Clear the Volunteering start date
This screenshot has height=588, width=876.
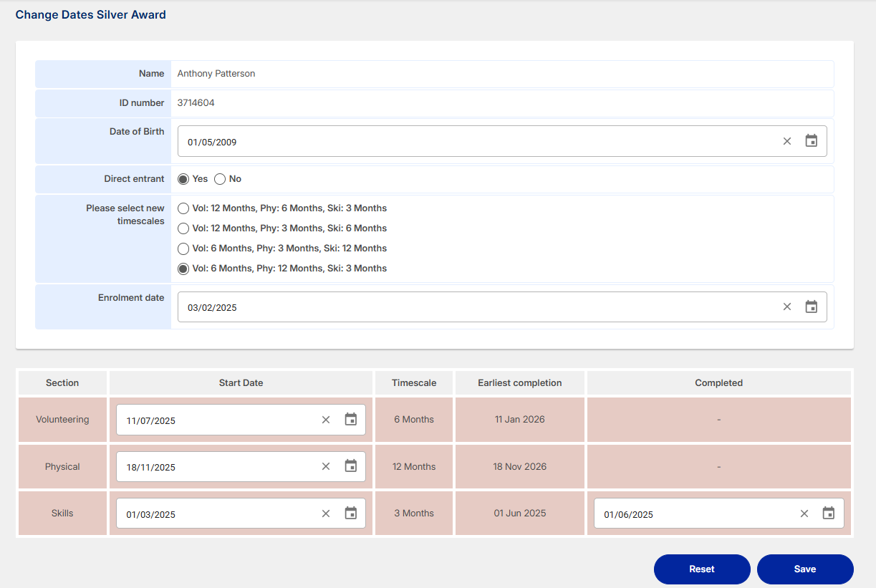tap(326, 420)
